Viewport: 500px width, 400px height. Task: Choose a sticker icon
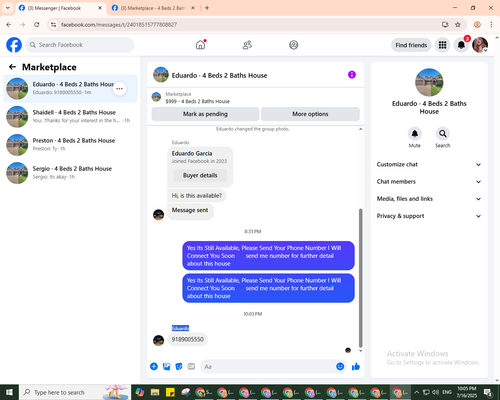179,367
